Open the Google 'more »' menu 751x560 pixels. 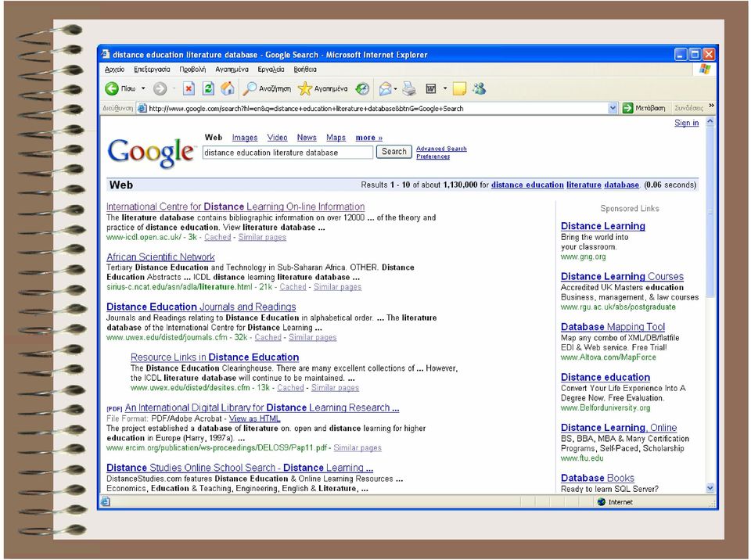tap(368, 138)
